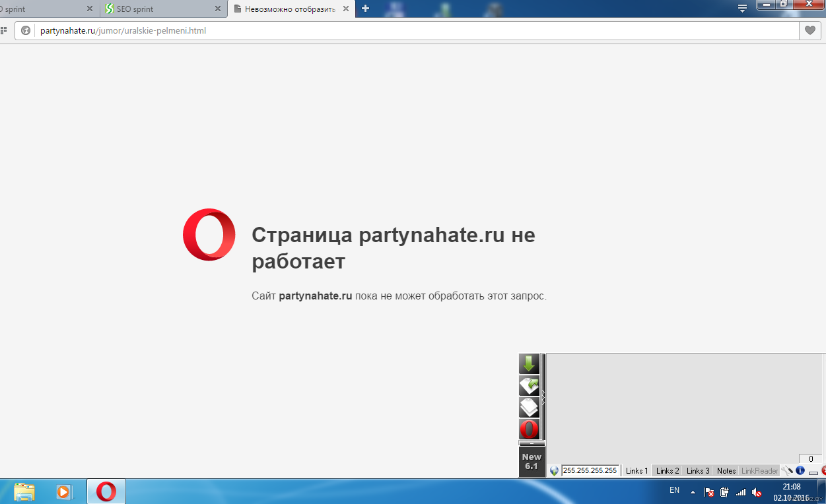Open the Action Center flag icon
The width and height of the screenshot is (826, 504).
[x=709, y=492]
